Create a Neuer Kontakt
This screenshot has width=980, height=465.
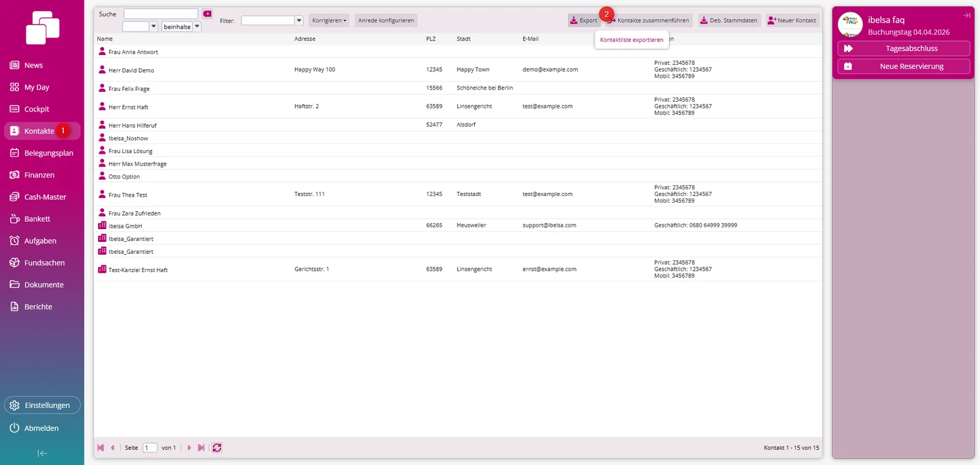click(792, 20)
